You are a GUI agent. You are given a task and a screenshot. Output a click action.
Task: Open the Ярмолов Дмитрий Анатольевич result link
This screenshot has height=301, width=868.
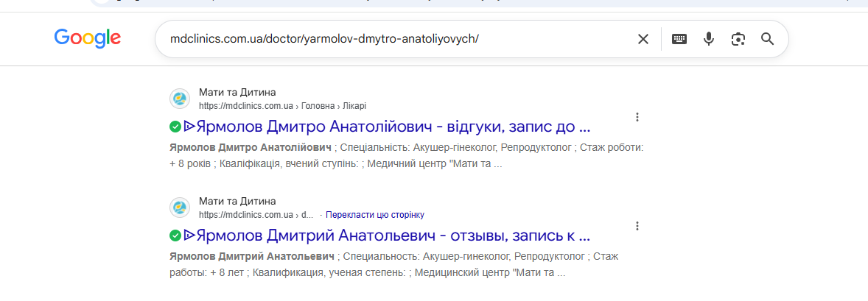387,236
